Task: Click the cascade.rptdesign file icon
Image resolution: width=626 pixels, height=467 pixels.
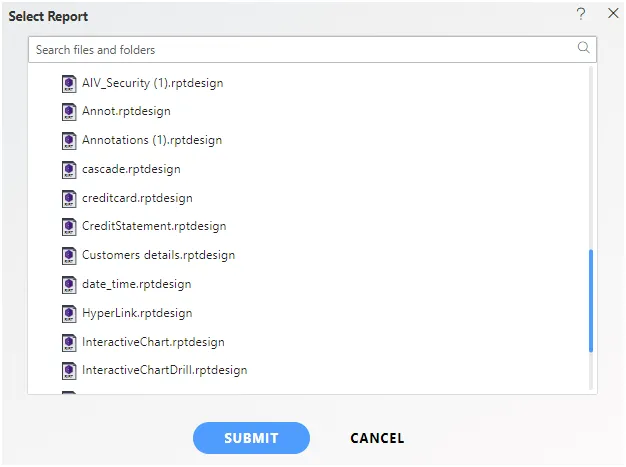Action: [69, 170]
